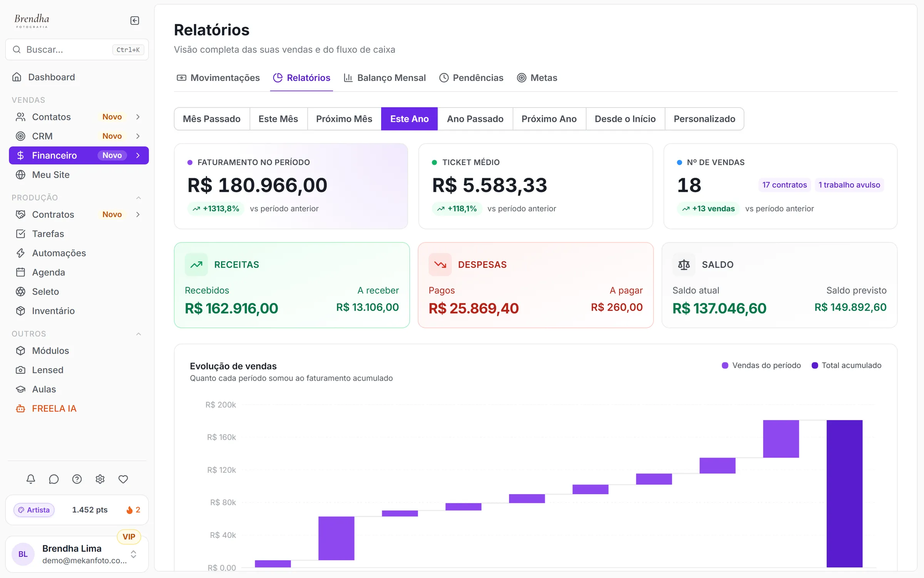This screenshot has width=924, height=578.
Task: Switch to the Balanço Mensal tab
Action: tap(385, 78)
